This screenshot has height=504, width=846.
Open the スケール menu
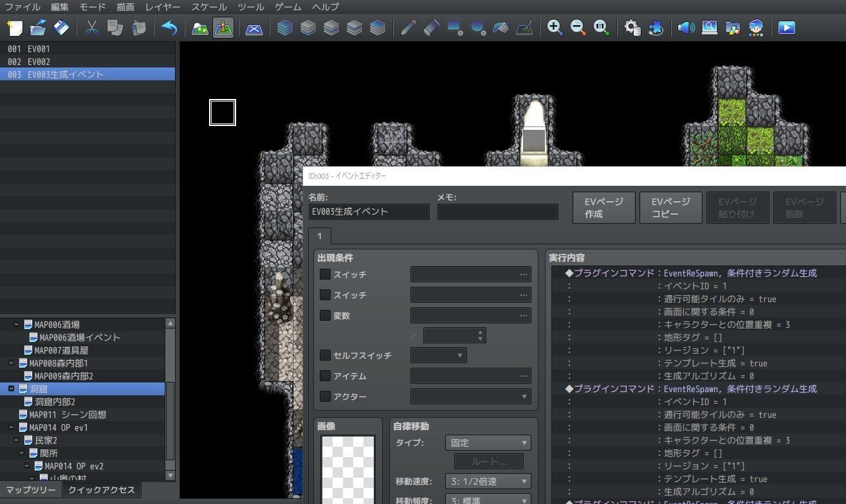pyautogui.click(x=208, y=7)
